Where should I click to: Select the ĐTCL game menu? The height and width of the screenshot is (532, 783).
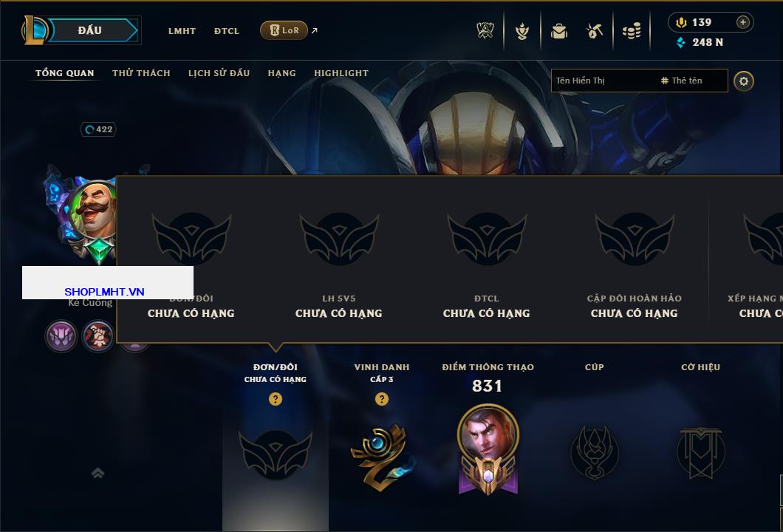(x=227, y=31)
